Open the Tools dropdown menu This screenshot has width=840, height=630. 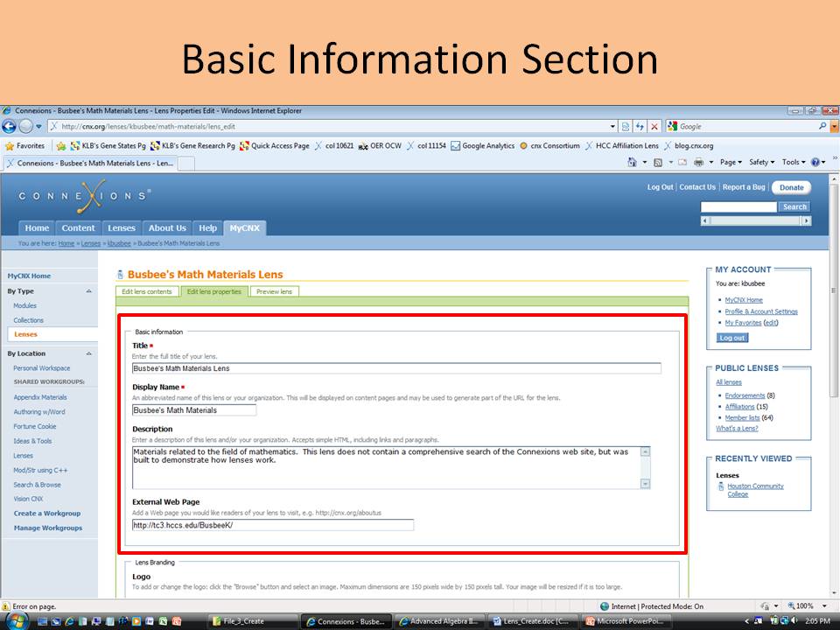click(793, 163)
